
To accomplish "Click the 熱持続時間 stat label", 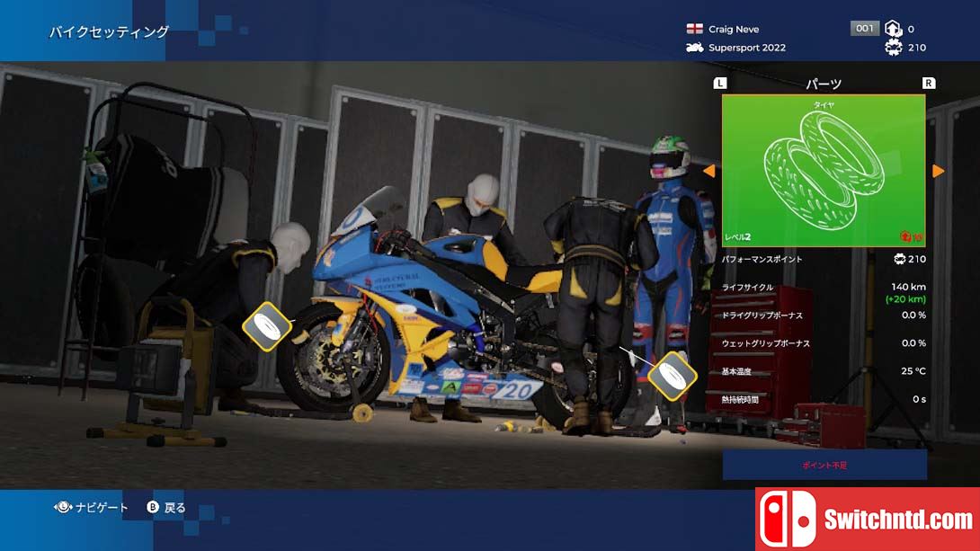I will coord(740,399).
